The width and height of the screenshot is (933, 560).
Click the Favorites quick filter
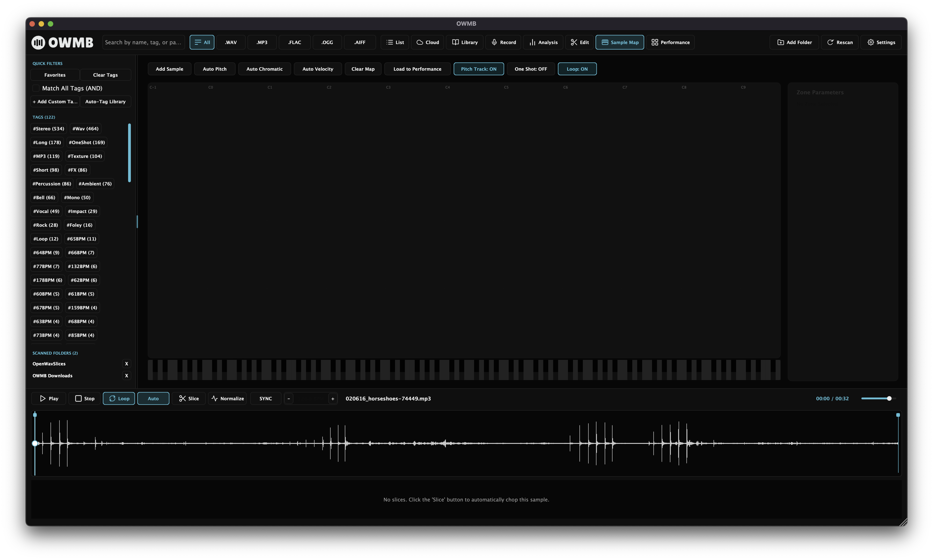tap(55, 75)
